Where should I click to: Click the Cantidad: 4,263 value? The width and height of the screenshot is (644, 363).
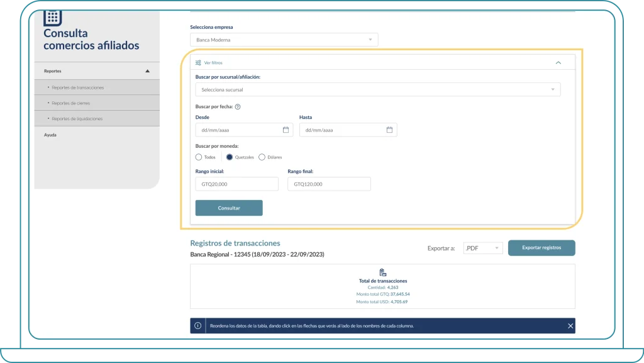pyautogui.click(x=383, y=288)
